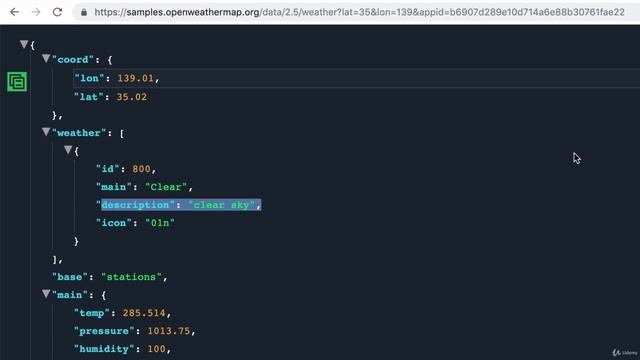
Task: Click the padlock site security icon
Action: coord(84,13)
